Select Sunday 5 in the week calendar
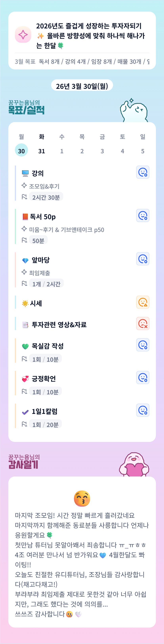Image resolution: width=164 pixels, height=644 pixels. [x=143, y=151]
